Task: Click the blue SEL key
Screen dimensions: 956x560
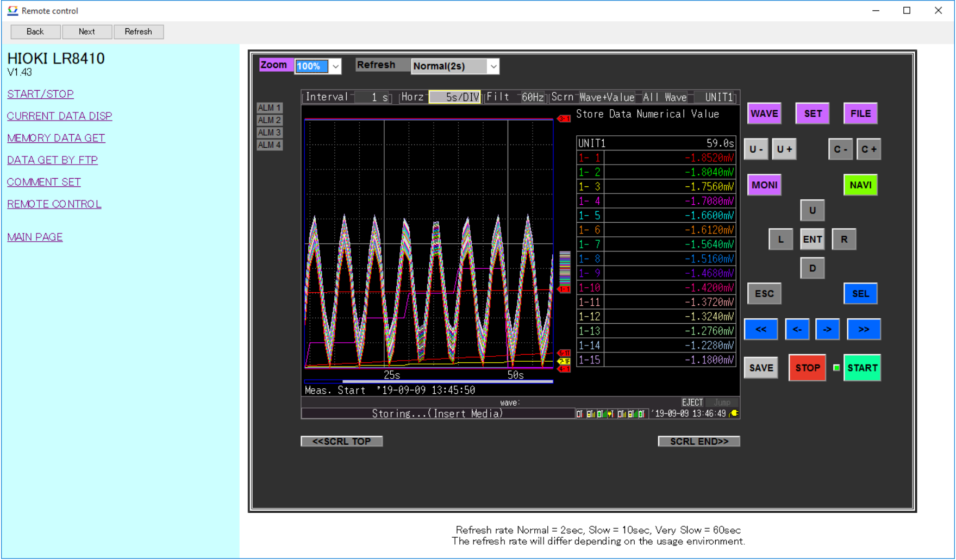Action: click(860, 294)
